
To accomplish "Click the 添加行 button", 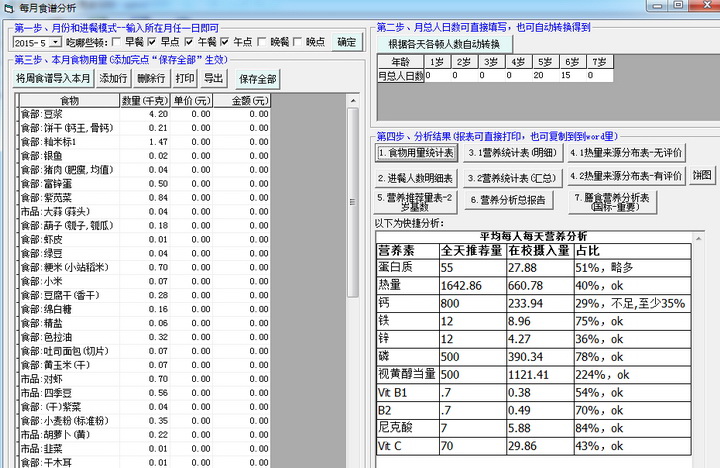I will tap(113, 79).
